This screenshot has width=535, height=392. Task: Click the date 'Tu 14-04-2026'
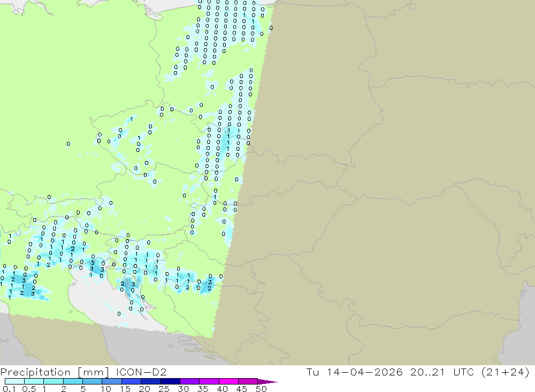point(355,372)
